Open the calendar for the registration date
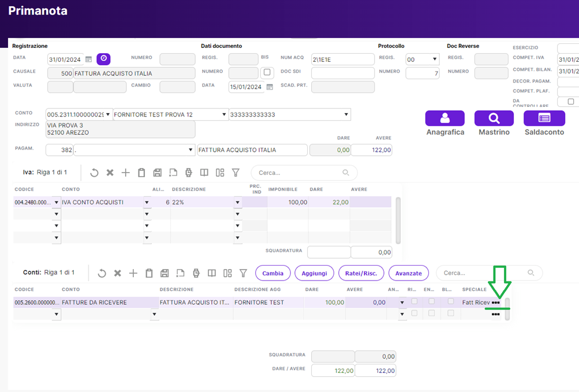The height and width of the screenshot is (392, 579). pyautogui.click(x=89, y=59)
